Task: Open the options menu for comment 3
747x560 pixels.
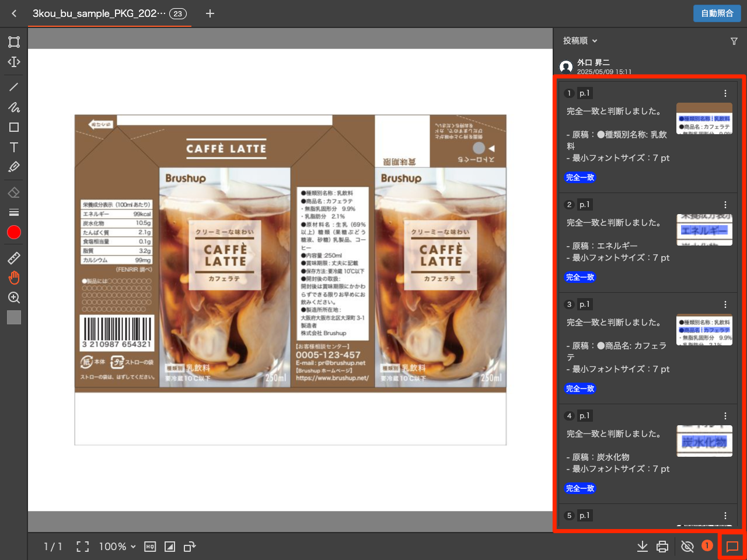Action: pyautogui.click(x=725, y=304)
